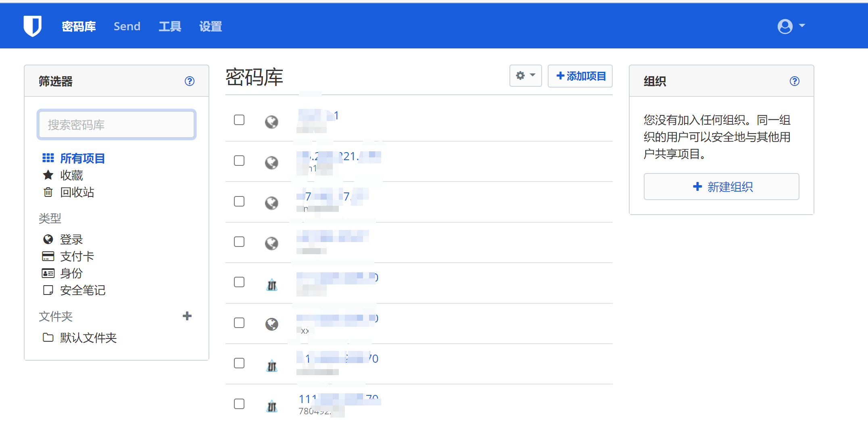Click the Bitwarden shield logo
Screen dimensions: 868x424
pyautogui.click(x=32, y=26)
